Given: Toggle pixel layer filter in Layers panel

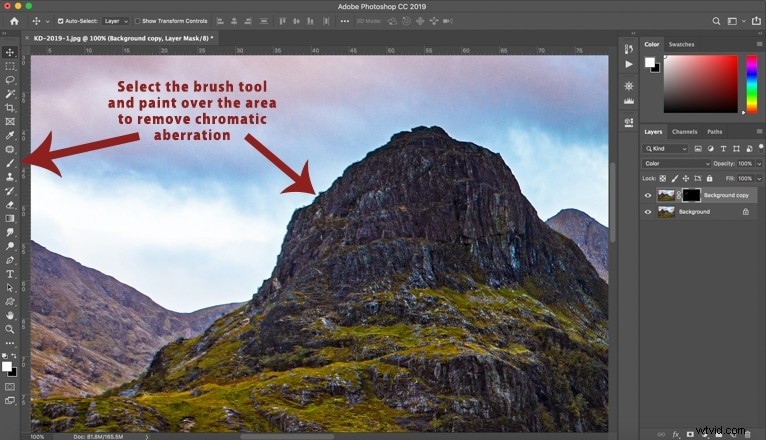Looking at the screenshot, I should point(698,148).
